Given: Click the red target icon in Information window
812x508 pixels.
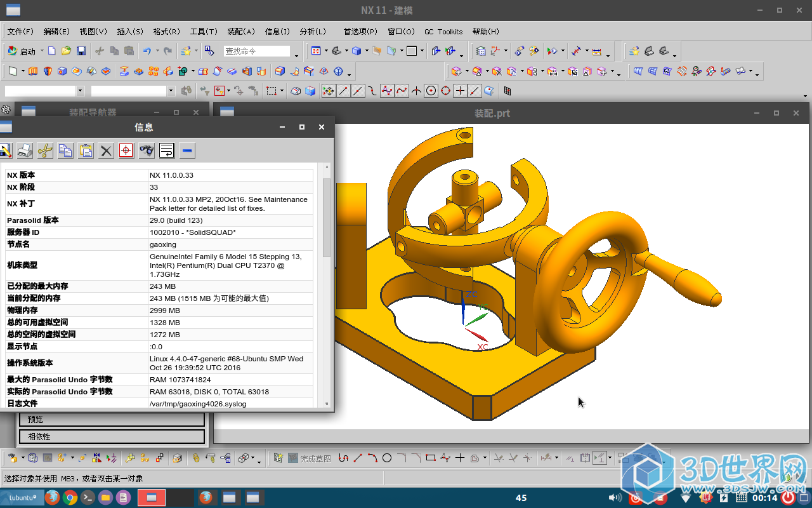Looking at the screenshot, I should click(x=126, y=150).
